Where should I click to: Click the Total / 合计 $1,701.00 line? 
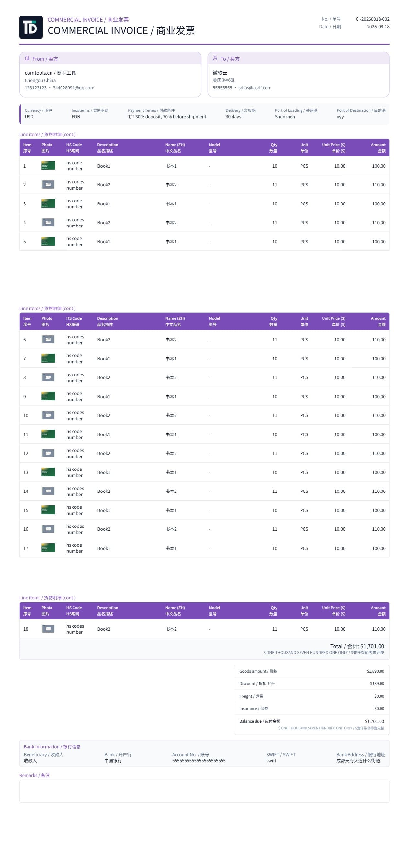357,646
